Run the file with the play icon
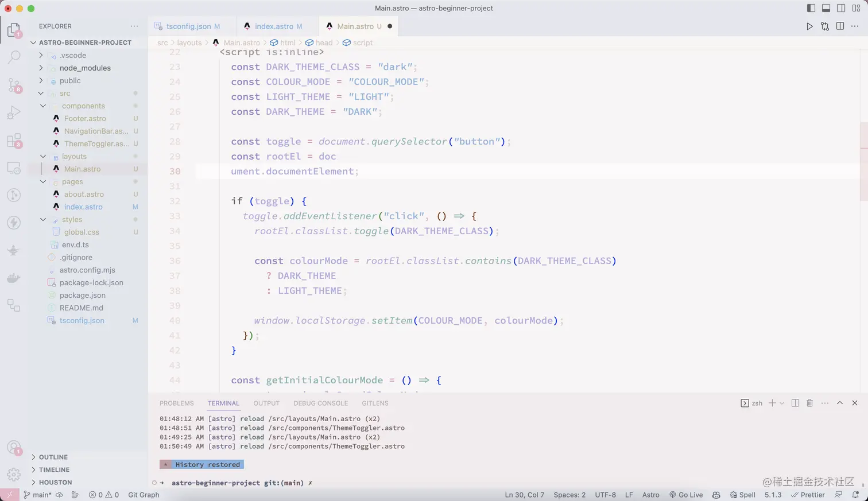Screen dimensions: 868x501 click(809, 26)
